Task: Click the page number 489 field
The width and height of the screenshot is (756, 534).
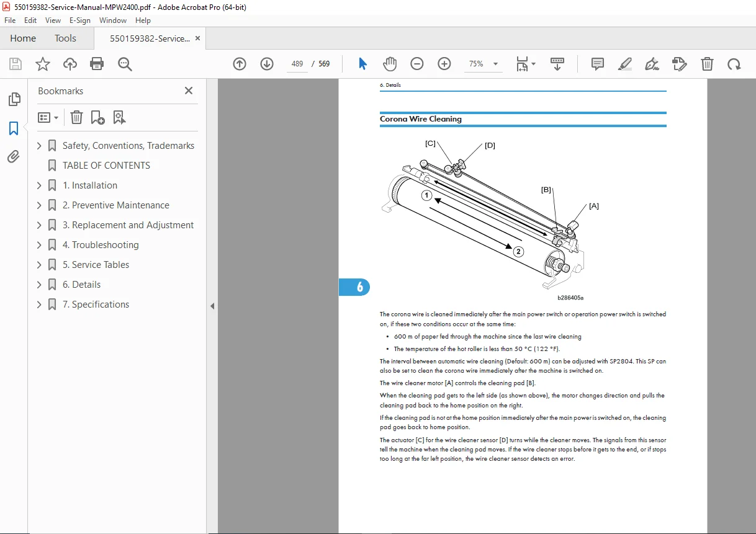Action: point(297,64)
